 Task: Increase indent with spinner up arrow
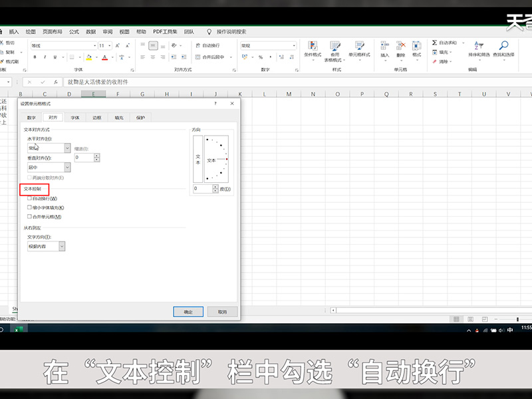click(97, 156)
